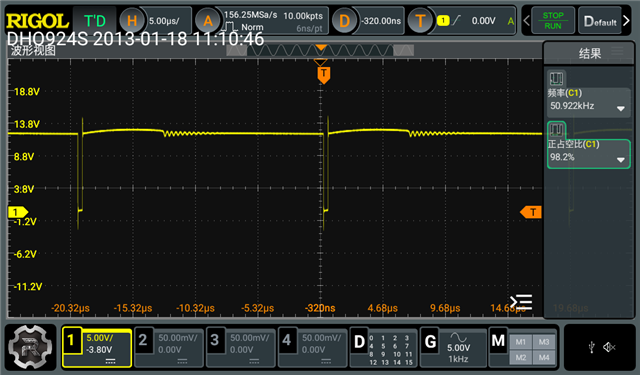Toggle channel 2 on or off
Viewport: 640px width, 375px height.
(x=143, y=340)
